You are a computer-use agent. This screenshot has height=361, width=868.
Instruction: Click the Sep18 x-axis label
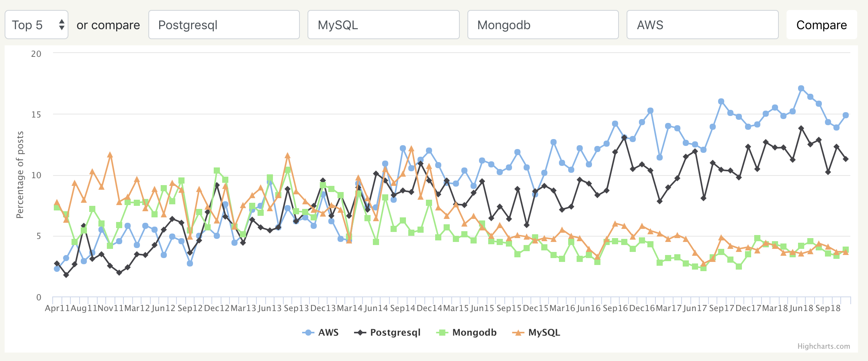[828, 308]
